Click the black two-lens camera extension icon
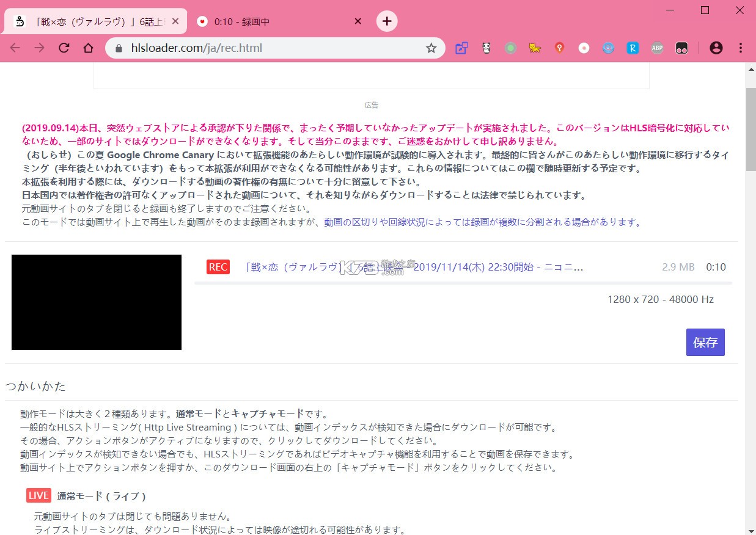This screenshot has width=756, height=535. (x=681, y=48)
